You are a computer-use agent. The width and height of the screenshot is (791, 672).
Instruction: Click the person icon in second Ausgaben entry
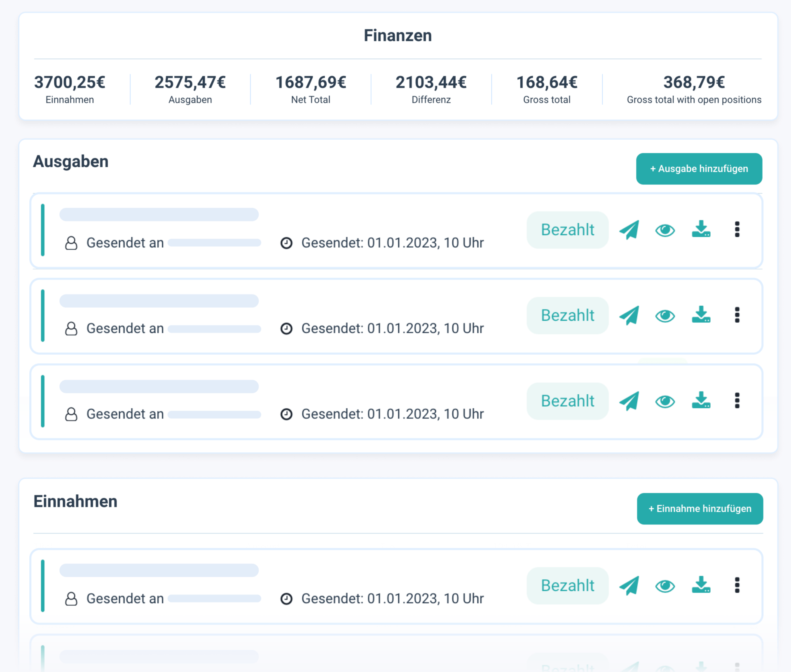point(71,329)
